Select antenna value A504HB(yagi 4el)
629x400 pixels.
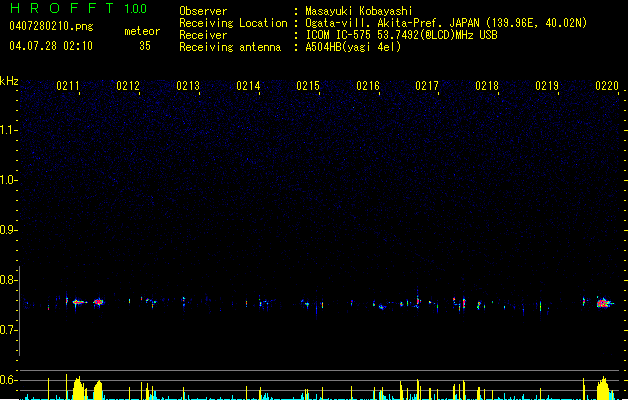pyautogui.click(x=353, y=47)
